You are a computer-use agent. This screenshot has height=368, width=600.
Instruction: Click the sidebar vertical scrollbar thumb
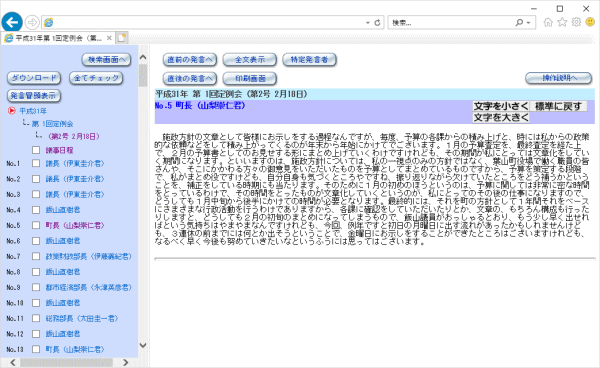coord(143,75)
